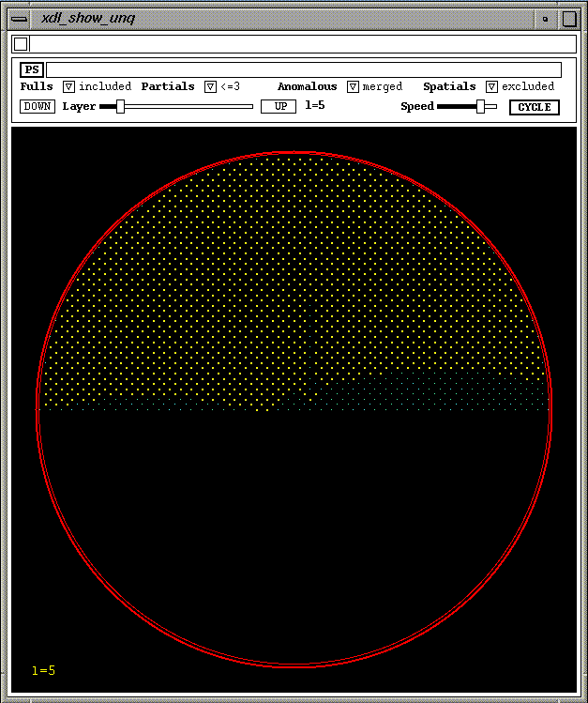Maximize the xdl_show_unq window
Viewport: 588px width, 703px height.
coord(568,19)
